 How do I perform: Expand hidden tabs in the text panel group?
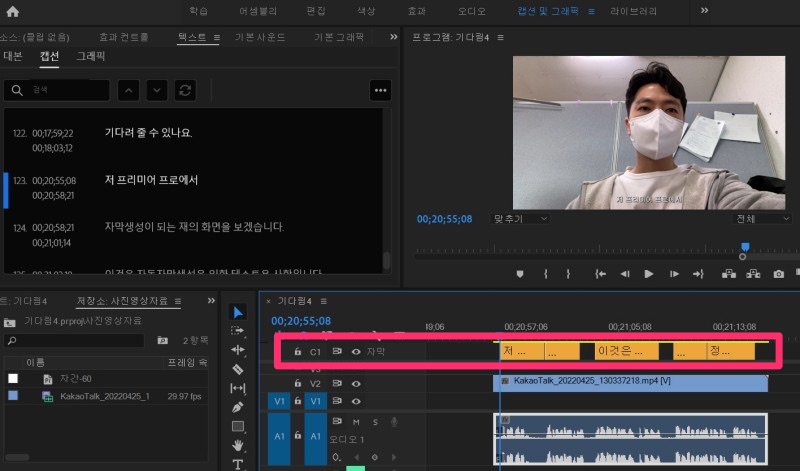(393, 37)
